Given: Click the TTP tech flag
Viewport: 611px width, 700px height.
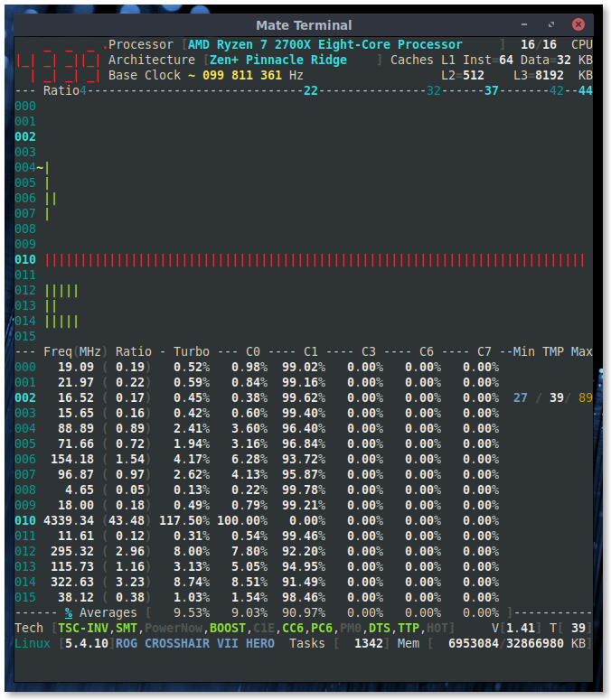Looking at the screenshot, I should [409, 628].
